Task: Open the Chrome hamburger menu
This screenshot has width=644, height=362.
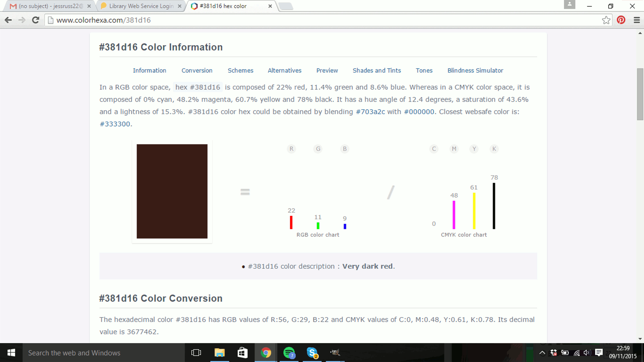Action: (x=637, y=20)
